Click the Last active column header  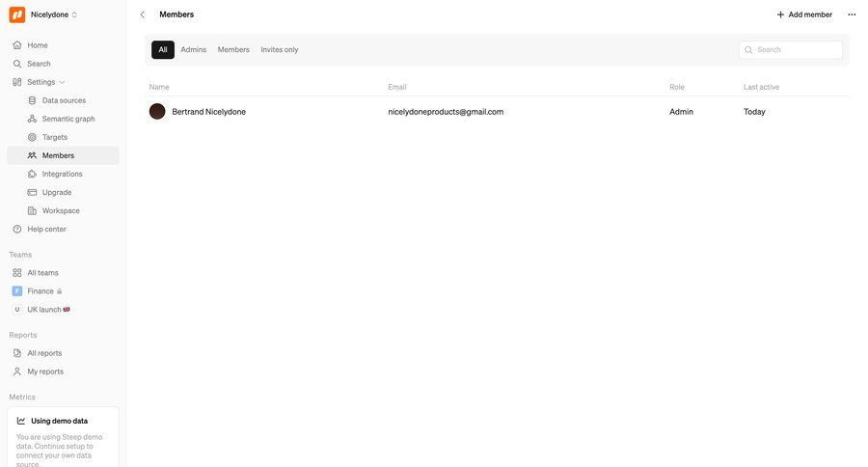pyautogui.click(x=761, y=87)
